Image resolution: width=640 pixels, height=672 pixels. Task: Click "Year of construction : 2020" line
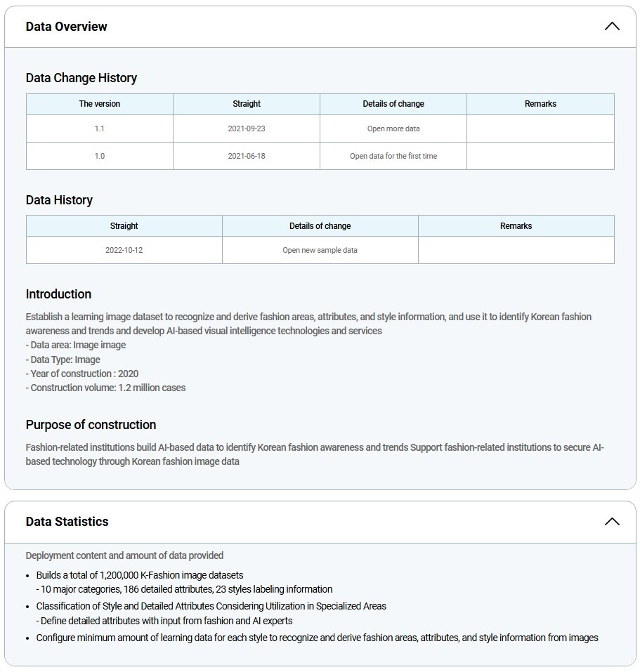pyautogui.click(x=82, y=374)
